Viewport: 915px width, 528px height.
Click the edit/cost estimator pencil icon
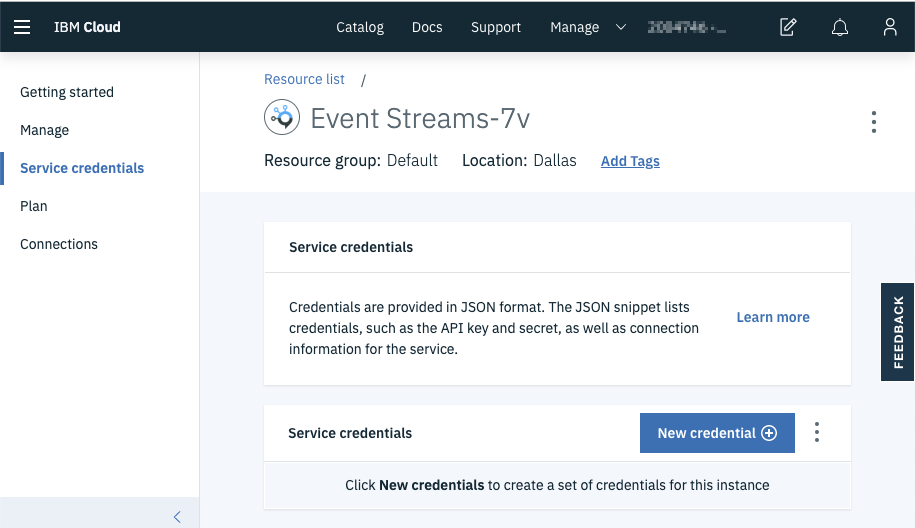(788, 27)
